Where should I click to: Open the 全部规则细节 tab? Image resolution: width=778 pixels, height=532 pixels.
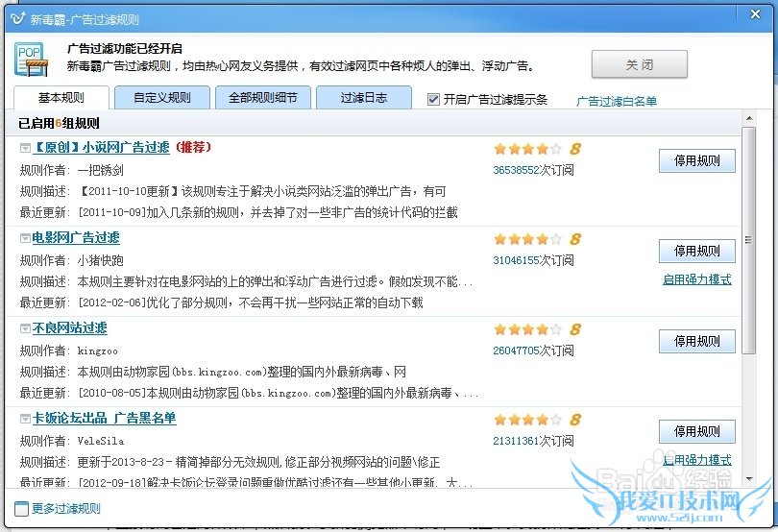(263, 97)
